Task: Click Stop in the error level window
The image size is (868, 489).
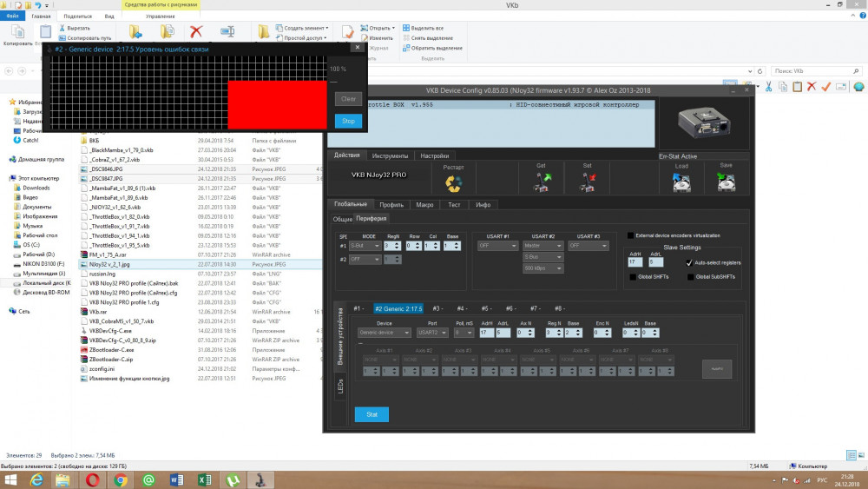Action: pyautogui.click(x=348, y=121)
